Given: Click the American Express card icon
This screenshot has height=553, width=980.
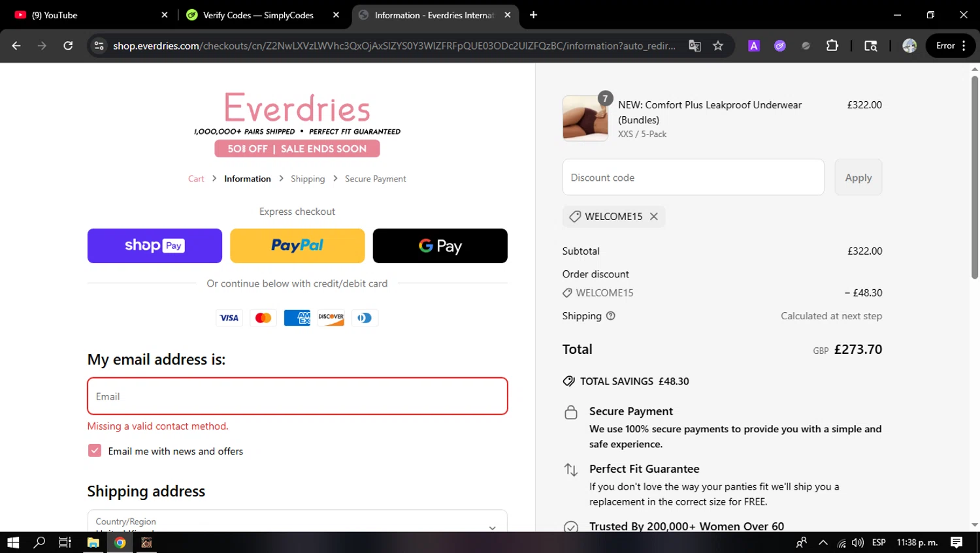Looking at the screenshot, I should 297,318.
